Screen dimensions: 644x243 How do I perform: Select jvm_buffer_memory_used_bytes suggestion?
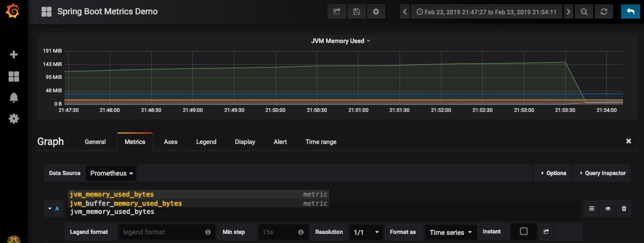(x=199, y=203)
